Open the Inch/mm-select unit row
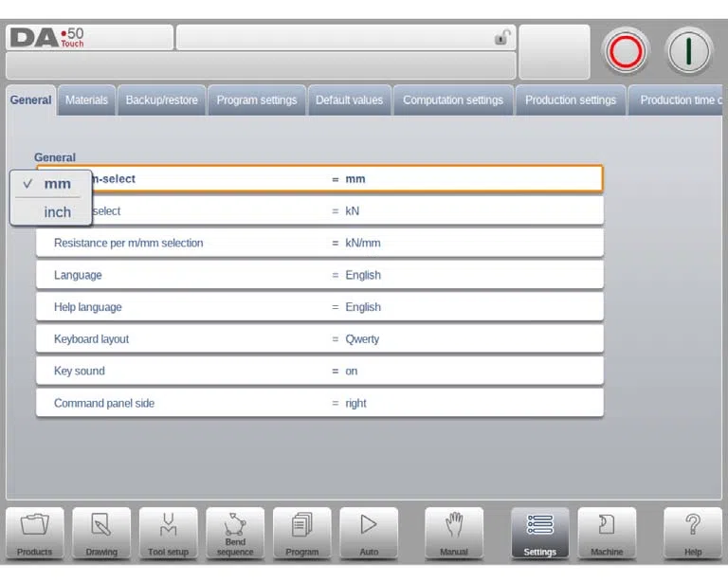 tap(319, 179)
